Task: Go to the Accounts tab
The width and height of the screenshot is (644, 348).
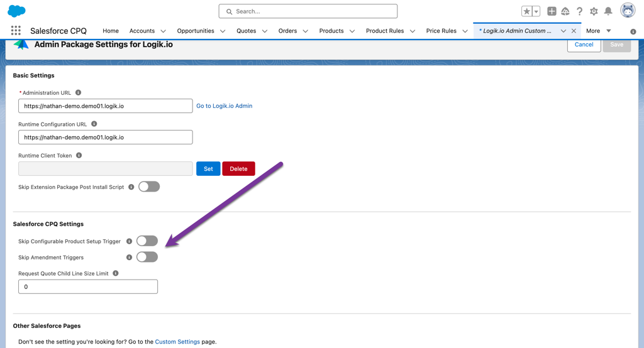Action: pos(142,31)
